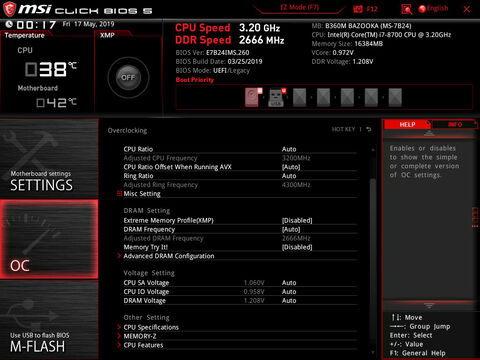The height and width of the screenshot is (360, 480).
Task: Click the third boot priority slot
Action: [299, 97]
